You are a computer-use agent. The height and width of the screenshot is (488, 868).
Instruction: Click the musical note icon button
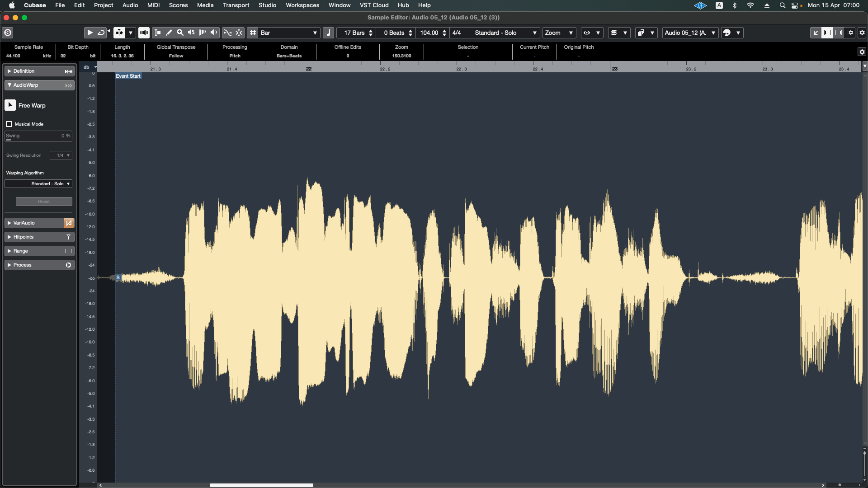(x=329, y=33)
